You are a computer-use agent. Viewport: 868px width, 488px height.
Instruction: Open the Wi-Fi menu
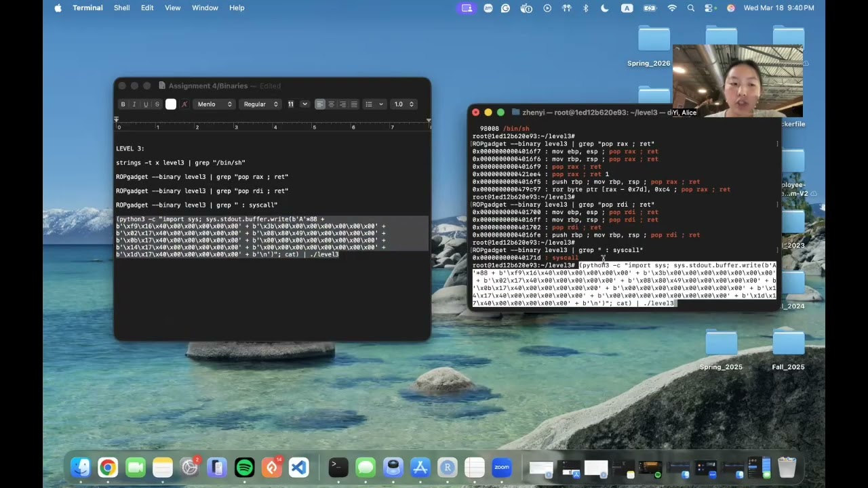click(x=672, y=8)
